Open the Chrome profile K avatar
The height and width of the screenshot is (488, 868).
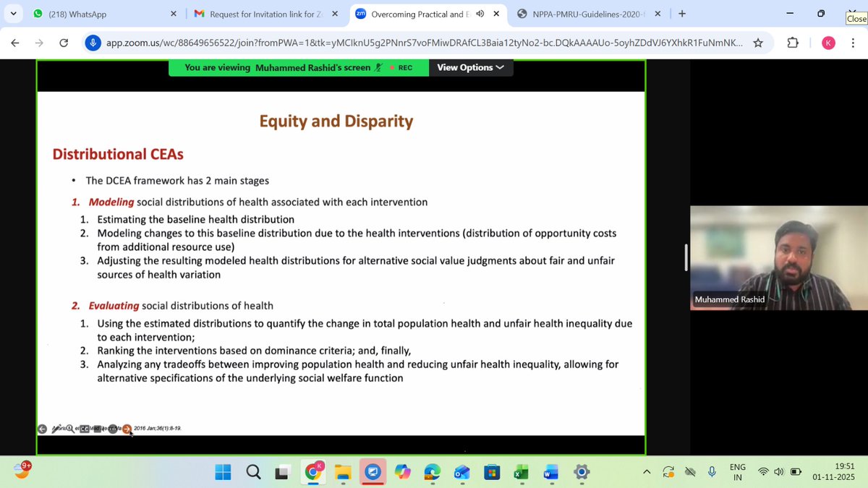tap(829, 43)
